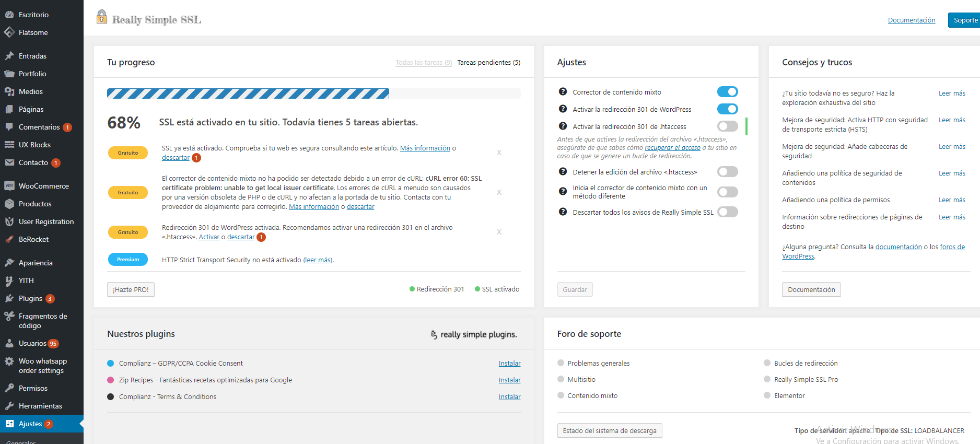Screen dimensions: 980x444
Task: Click the Flatsome diamond icon
Action: [9, 32]
